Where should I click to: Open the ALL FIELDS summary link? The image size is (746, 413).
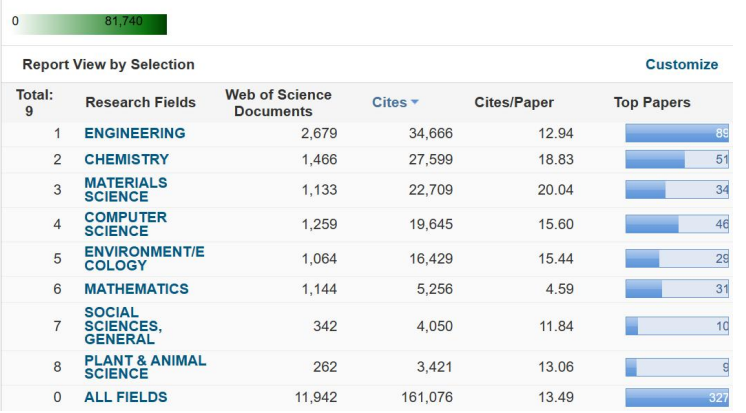126,398
